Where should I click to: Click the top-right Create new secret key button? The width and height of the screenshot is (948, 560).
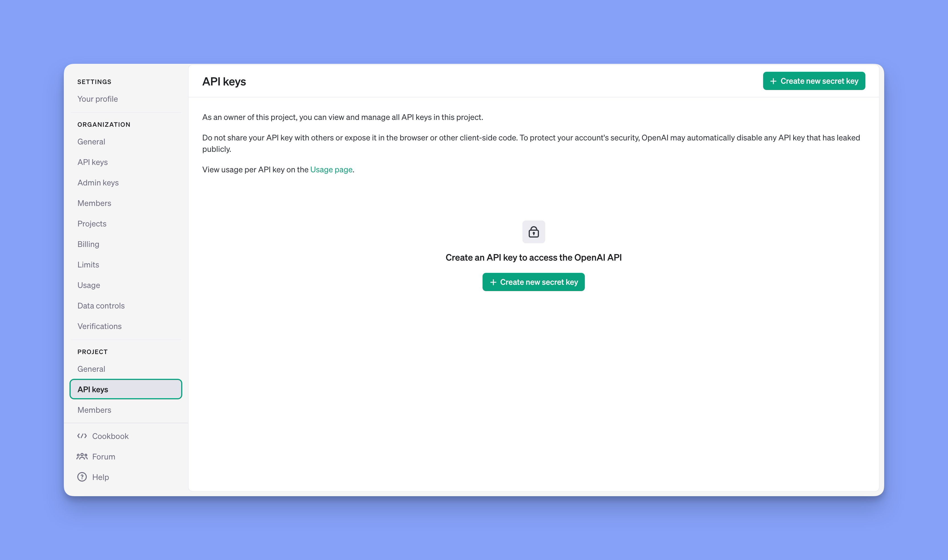point(814,81)
